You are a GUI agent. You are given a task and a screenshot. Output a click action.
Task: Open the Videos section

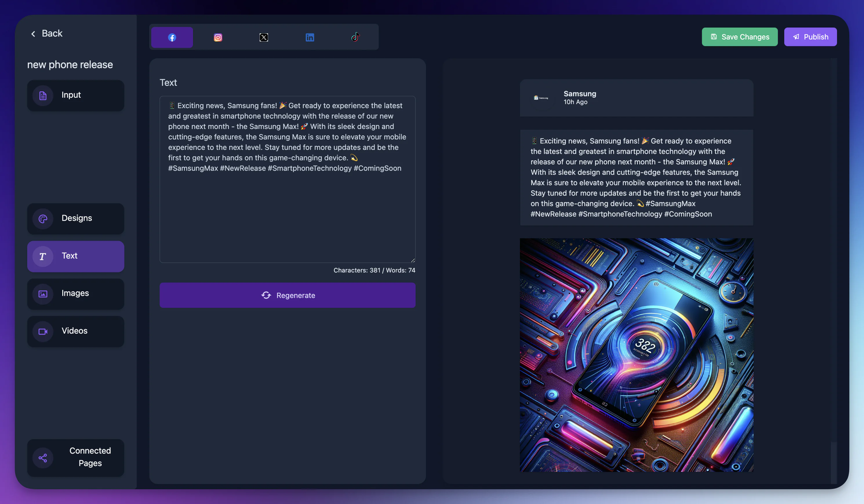76,331
